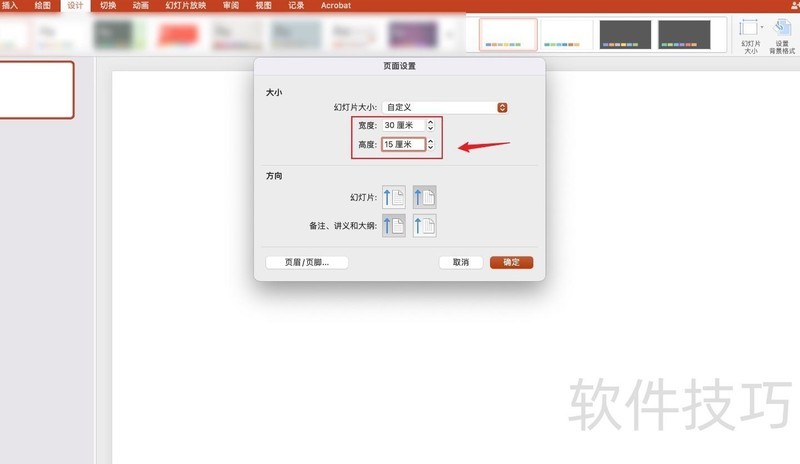800x464 pixels.
Task: Select landscape orientation for slides
Action: pos(424,197)
